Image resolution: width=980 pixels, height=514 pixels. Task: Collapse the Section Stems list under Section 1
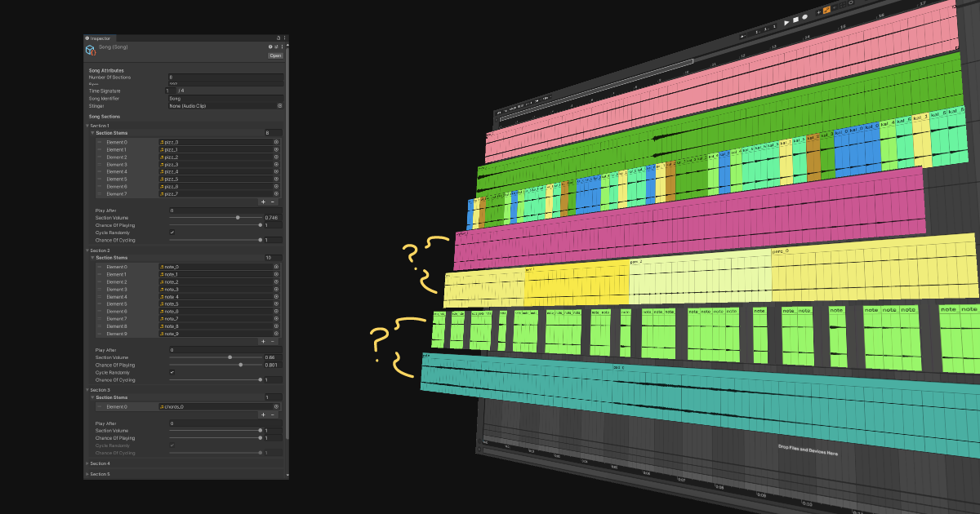(x=91, y=133)
